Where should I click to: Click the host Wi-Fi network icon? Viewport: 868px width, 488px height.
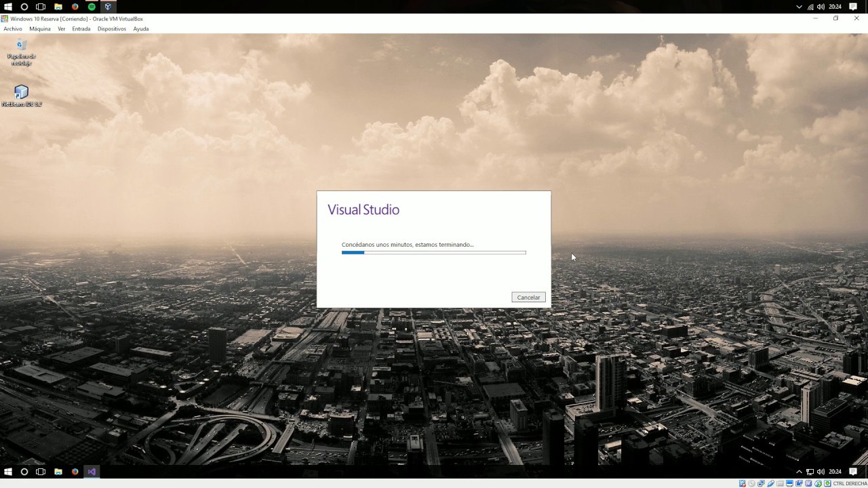810,7
